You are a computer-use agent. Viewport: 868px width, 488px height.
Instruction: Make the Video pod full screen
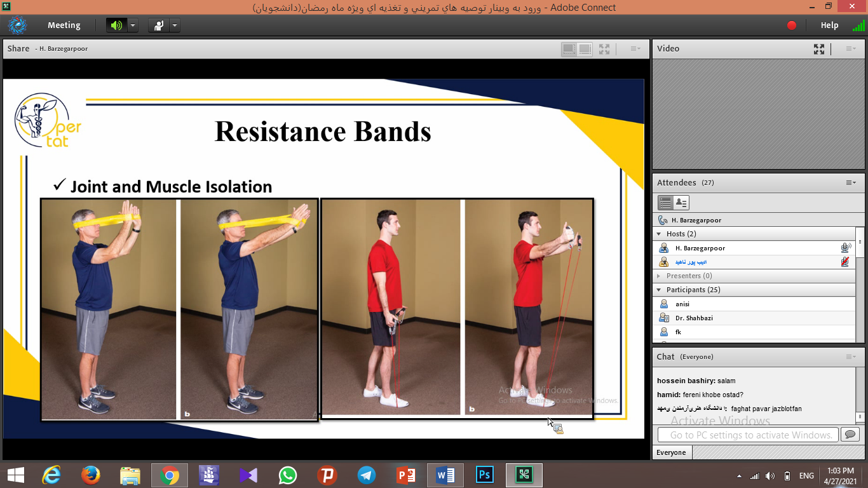pos(819,49)
